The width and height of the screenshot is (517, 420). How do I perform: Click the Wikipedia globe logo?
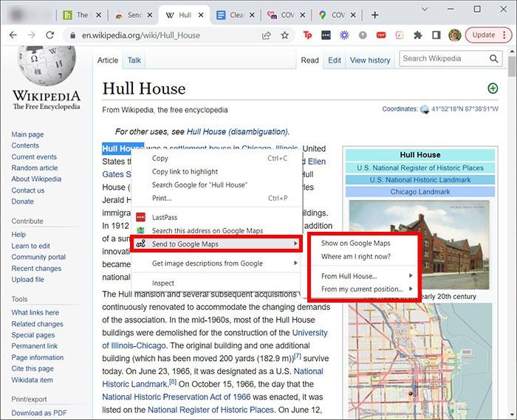46,64
